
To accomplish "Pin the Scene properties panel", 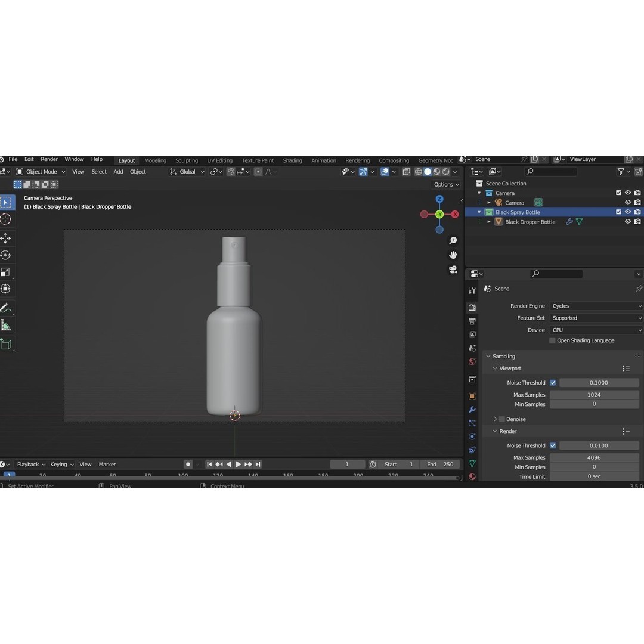I will tap(639, 289).
